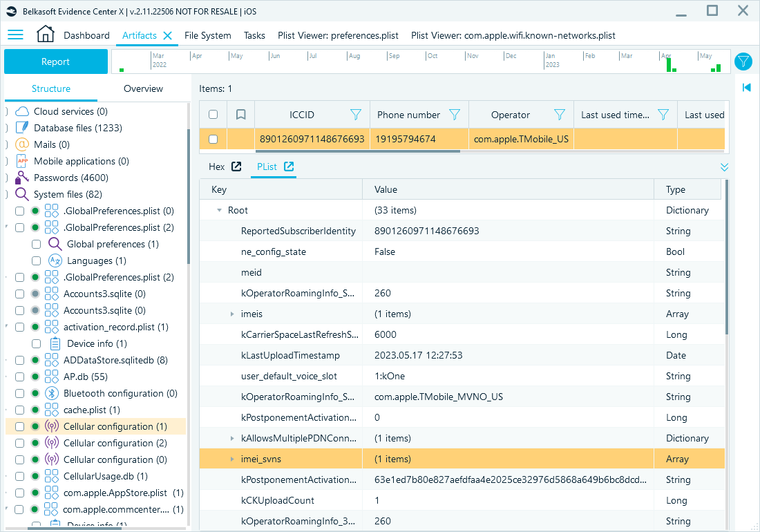Click the Report button
The height and width of the screenshot is (532, 760).
coord(56,61)
